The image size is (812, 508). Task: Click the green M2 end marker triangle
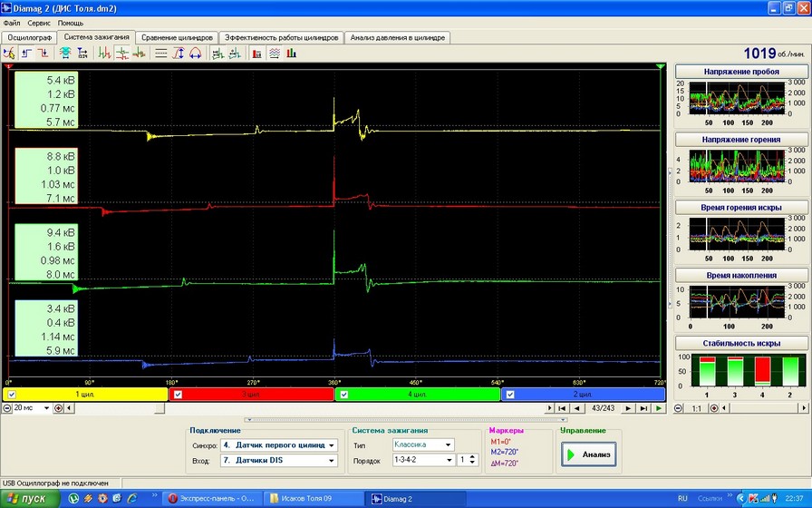coord(661,66)
